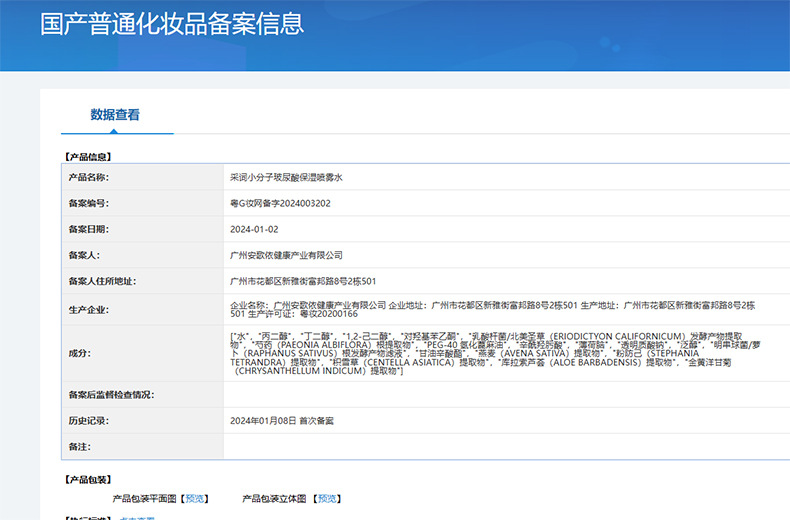Click the 【产品包装】 section heading
Image resolution: width=790 pixels, height=520 pixels.
point(88,479)
